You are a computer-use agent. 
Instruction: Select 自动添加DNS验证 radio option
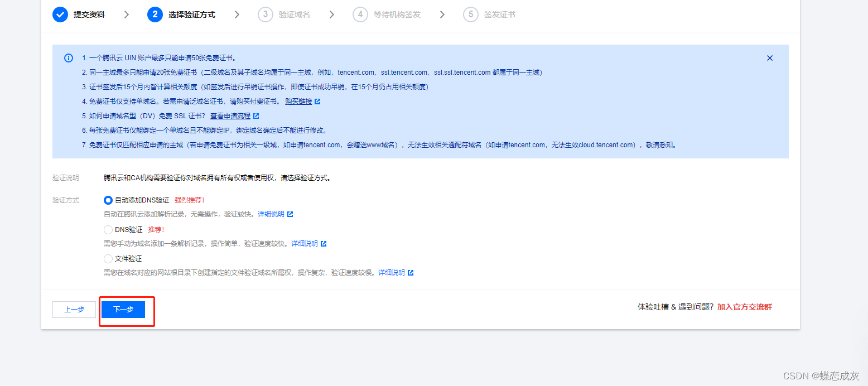click(108, 200)
